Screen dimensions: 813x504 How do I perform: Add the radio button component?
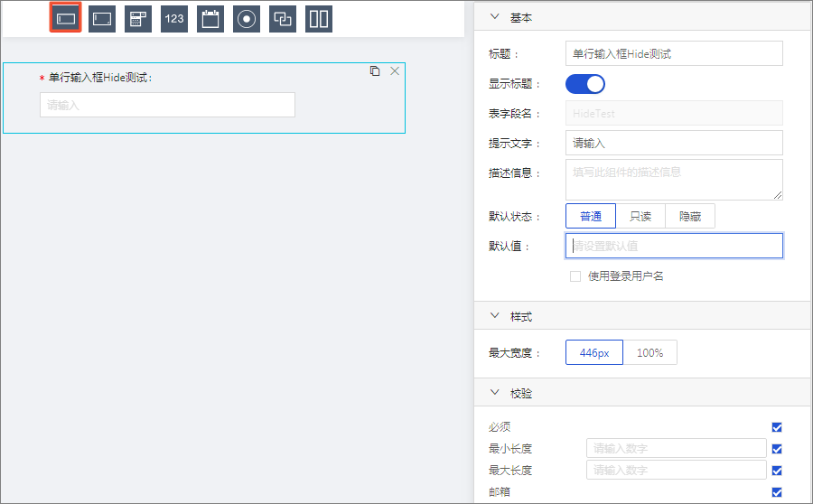click(247, 19)
